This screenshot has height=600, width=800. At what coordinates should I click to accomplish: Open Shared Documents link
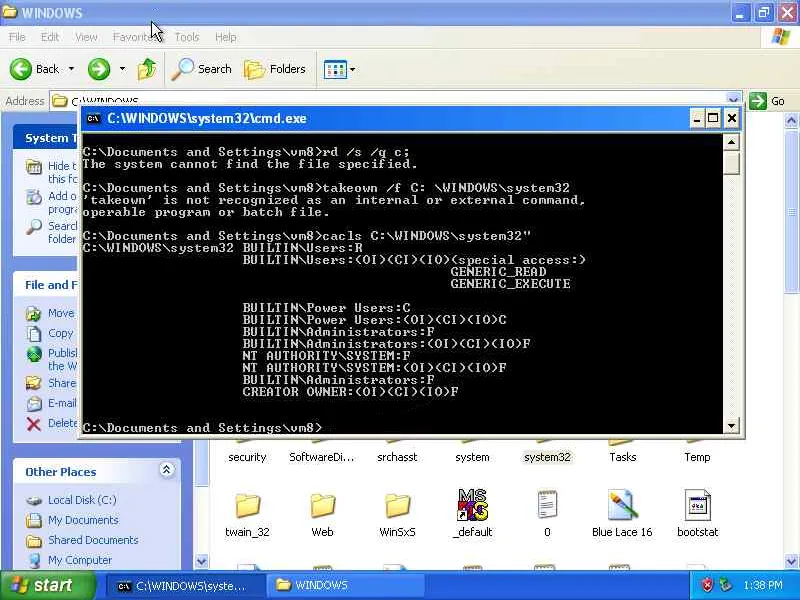click(x=93, y=540)
